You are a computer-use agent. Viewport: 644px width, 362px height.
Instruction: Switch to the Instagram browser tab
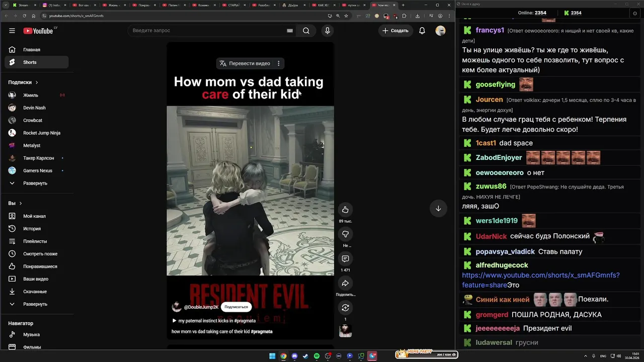click(x=54, y=5)
